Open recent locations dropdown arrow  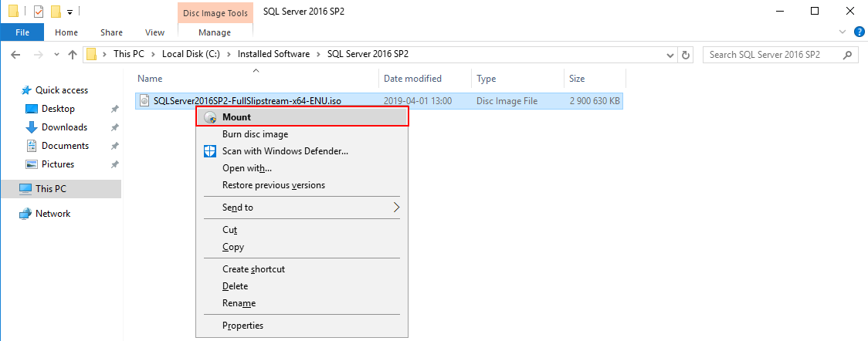[x=56, y=55]
